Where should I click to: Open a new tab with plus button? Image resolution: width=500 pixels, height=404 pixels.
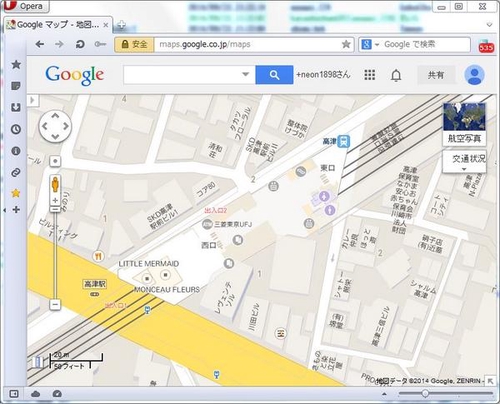[x=121, y=24]
